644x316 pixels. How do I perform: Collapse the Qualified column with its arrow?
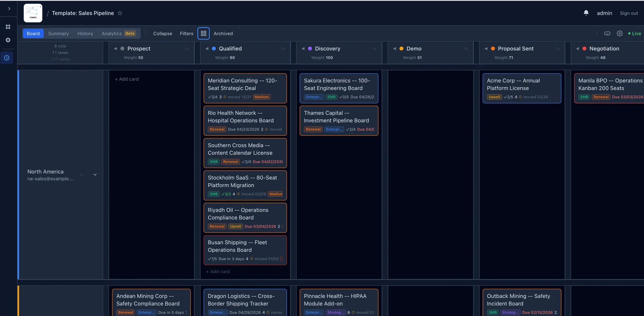(207, 48)
